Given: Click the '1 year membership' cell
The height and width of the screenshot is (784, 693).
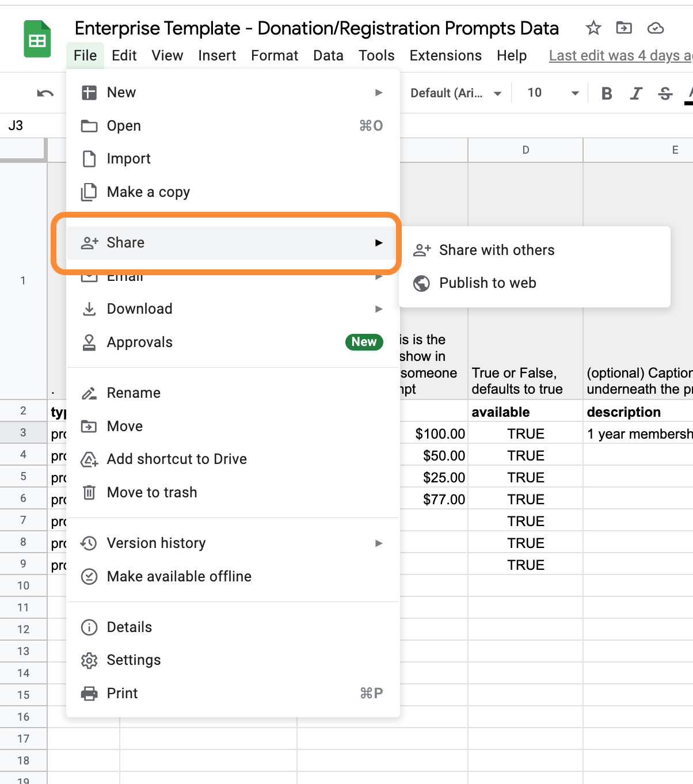Looking at the screenshot, I should (x=638, y=433).
